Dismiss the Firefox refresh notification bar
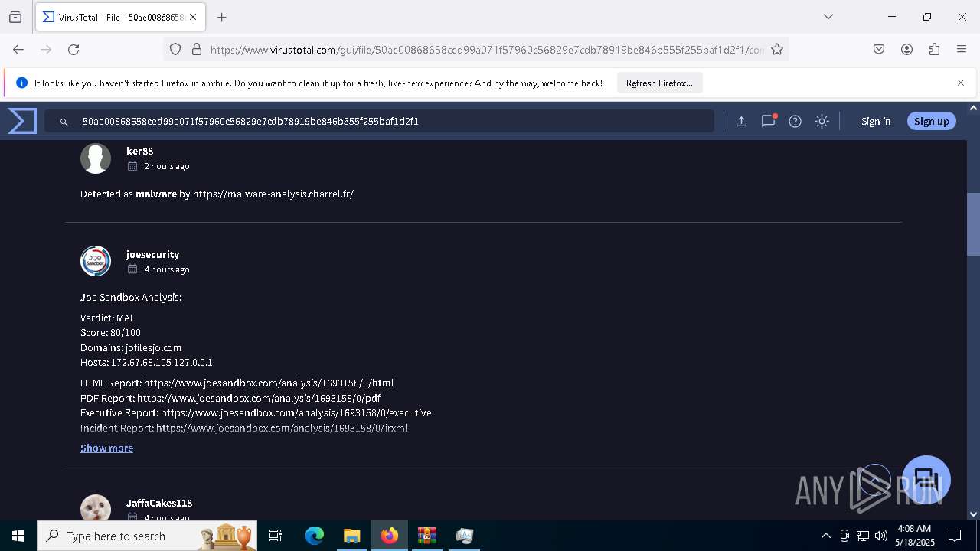Viewport: 980px width, 551px height. coord(960,83)
